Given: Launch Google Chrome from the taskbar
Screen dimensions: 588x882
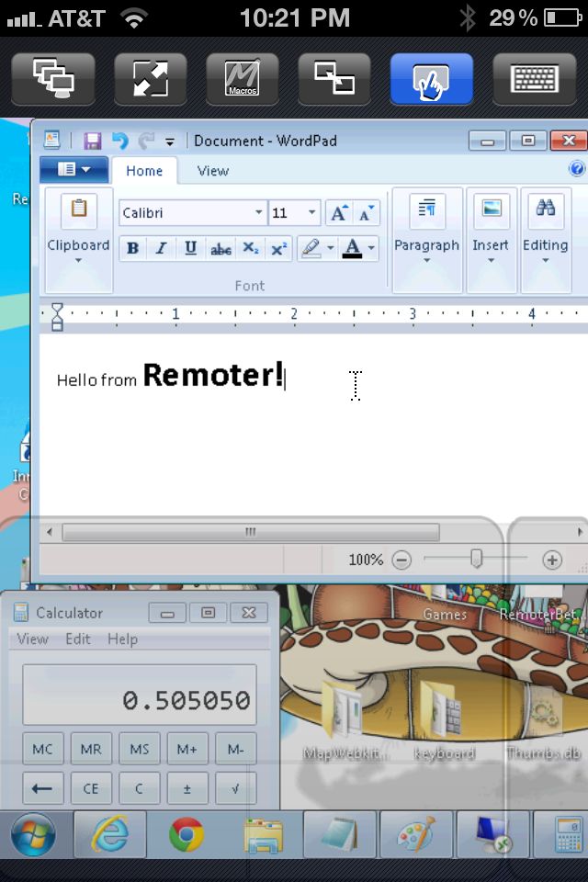Looking at the screenshot, I should (187, 835).
